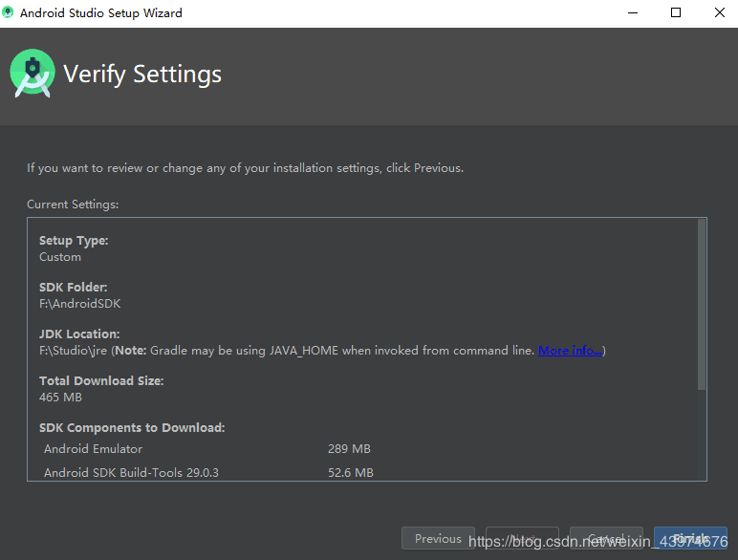Minimize the Setup Wizard window
The height and width of the screenshot is (560, 738).
632,13
